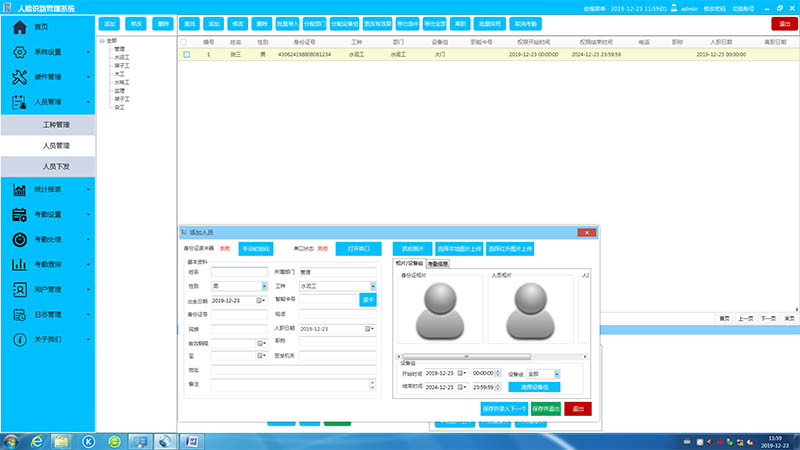Click the 考勤查询 bar-chart icon
This screenshot has height=450, width=800.
19,264
